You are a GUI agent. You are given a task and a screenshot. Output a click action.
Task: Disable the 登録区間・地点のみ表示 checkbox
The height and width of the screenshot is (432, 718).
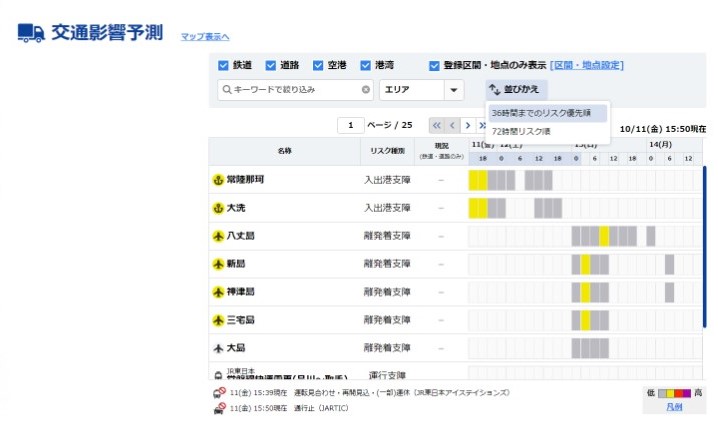[x=434, y=66]
